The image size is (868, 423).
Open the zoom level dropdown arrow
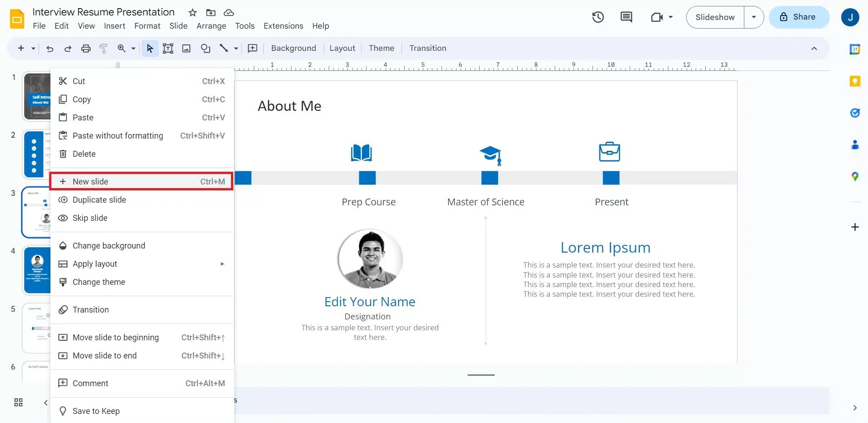pos(133,49)
